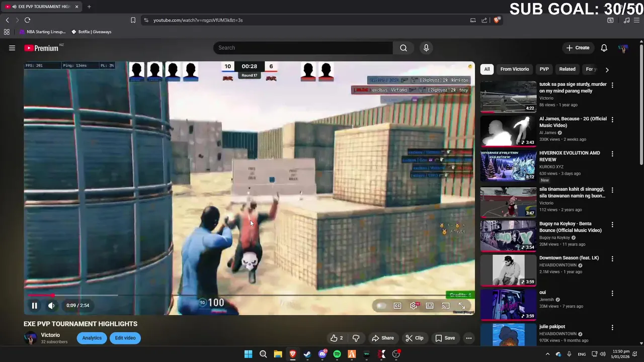
Task: Open Steam from the taskbar
Action: point(307,354)
